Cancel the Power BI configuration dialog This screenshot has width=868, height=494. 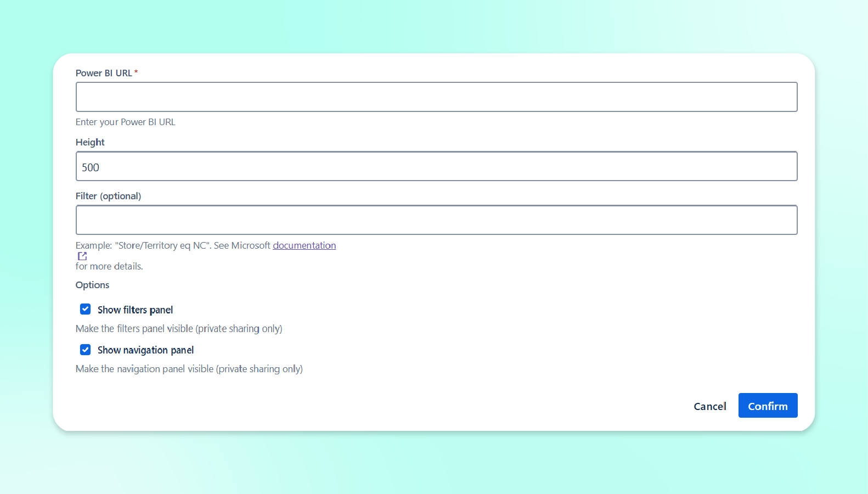tap(709, 406)
